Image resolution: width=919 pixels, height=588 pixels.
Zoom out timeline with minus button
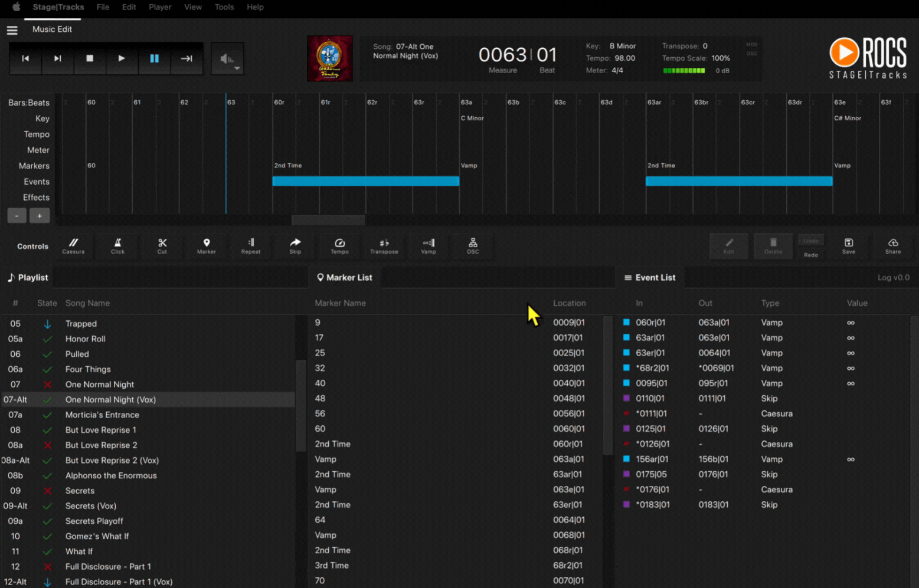point(17,216)
